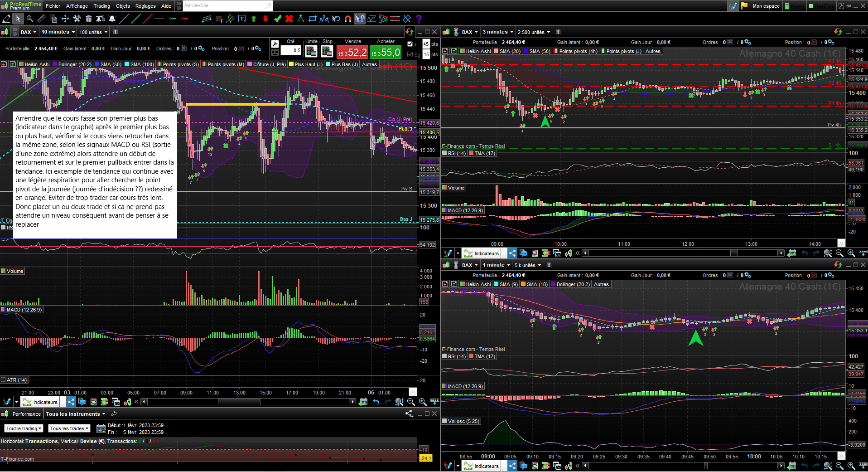The width and height of the screenshot is (868, 472).
Task: Toggle Points pivots (4h) indicator
Action: pyautogui.click(x=575, y=51)
